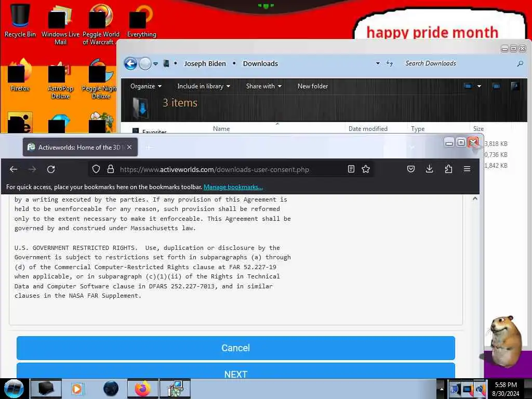Click the padlock site info icon
Screen dimensions: 532x399
click(111, 169)
